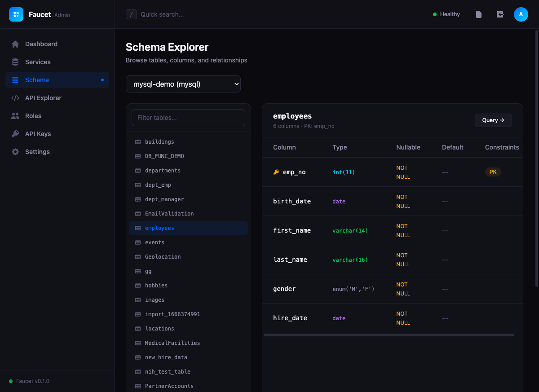539x392 pixels.
Task: Click the hire_date column name
Action: tap(290, 318)
